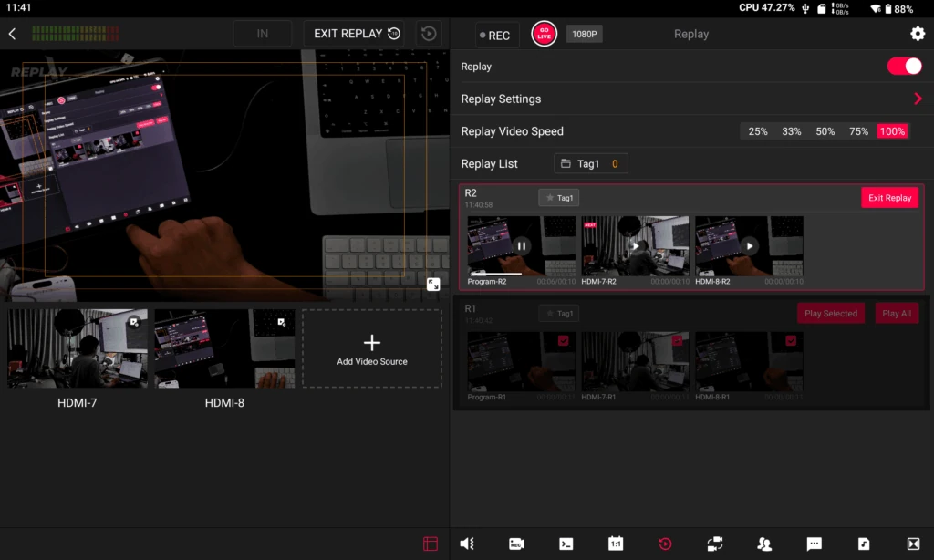The image size is (934, 560).
Task: Open the REC camera panel icon
Action: click(x=516, y=544)
